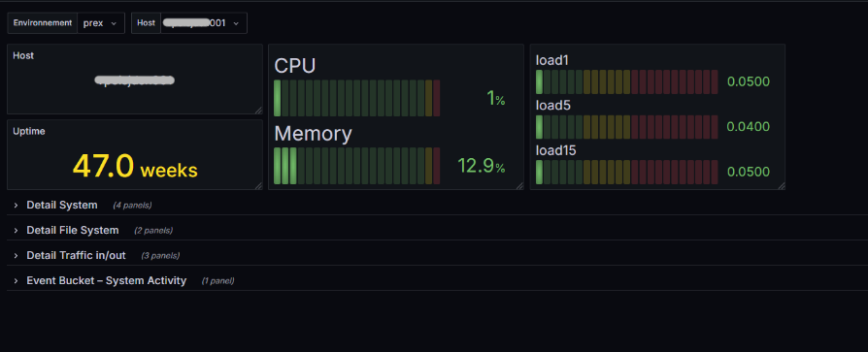Click the load5 bar gauge

point(626,126)
